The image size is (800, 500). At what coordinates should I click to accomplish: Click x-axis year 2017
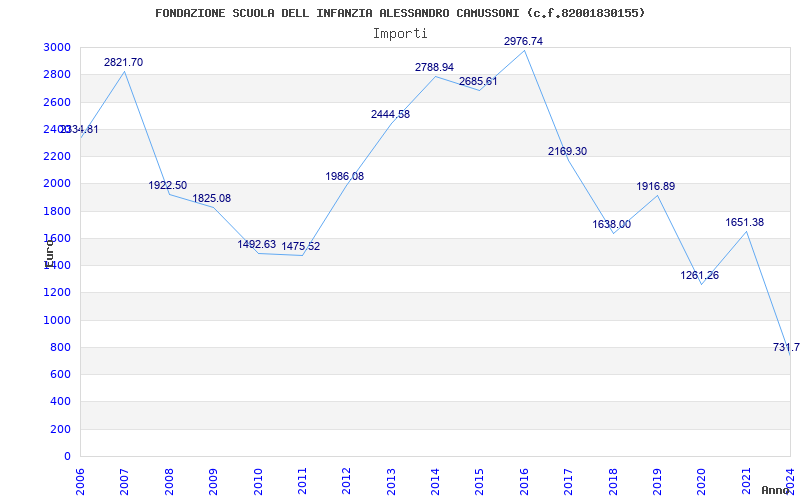point(568,481)
